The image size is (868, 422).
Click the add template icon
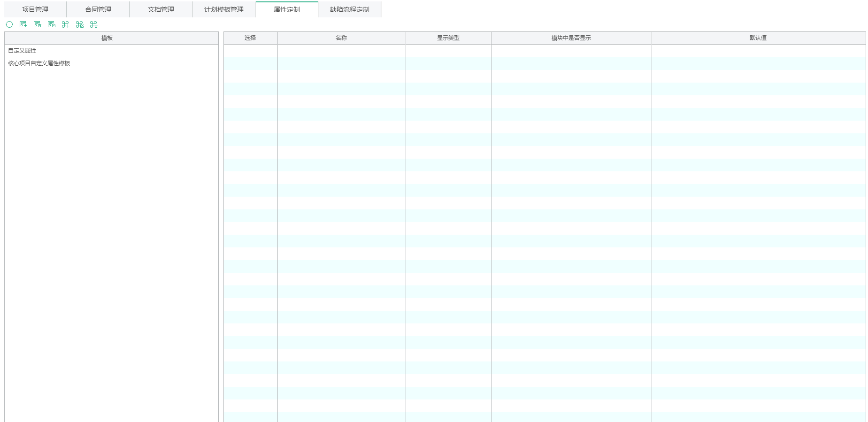click(x=23, y=24)
